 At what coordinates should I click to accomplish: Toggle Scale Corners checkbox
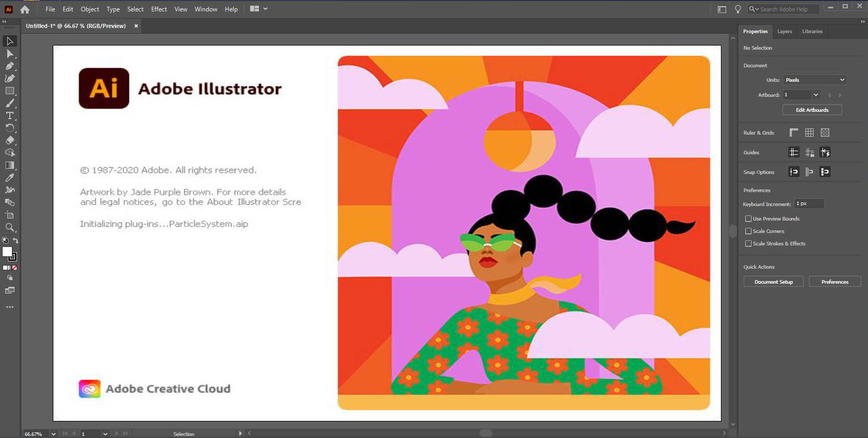tap(748, 231)
